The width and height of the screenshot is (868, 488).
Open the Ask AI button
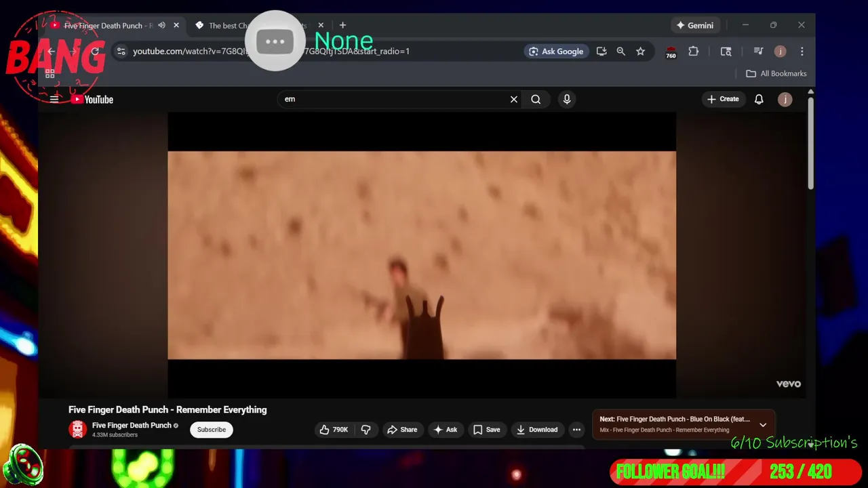(446, 430)
